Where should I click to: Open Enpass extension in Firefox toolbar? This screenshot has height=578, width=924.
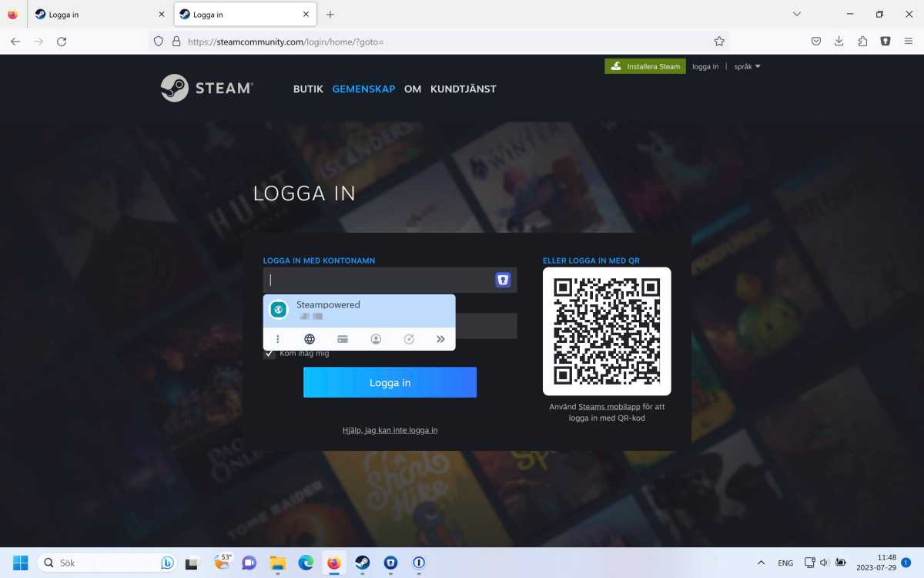[885, 42]
